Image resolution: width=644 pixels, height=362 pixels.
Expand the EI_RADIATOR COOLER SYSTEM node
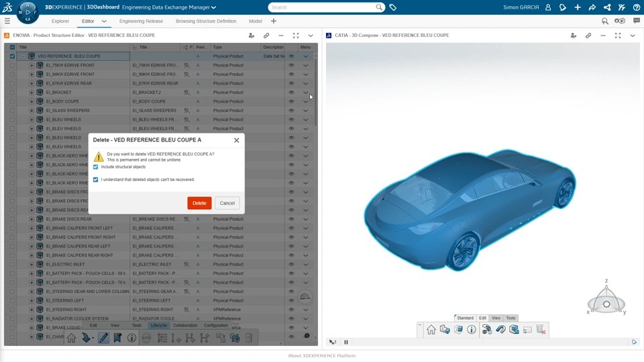pos(32,318)
